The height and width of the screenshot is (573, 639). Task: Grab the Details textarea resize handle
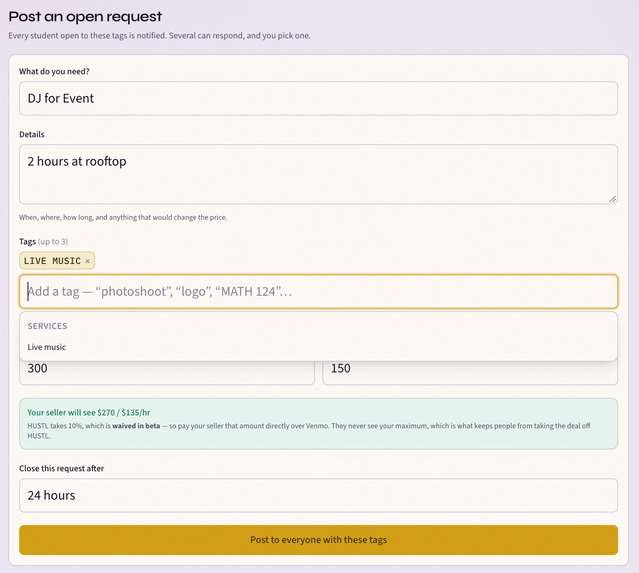(613, 199)
